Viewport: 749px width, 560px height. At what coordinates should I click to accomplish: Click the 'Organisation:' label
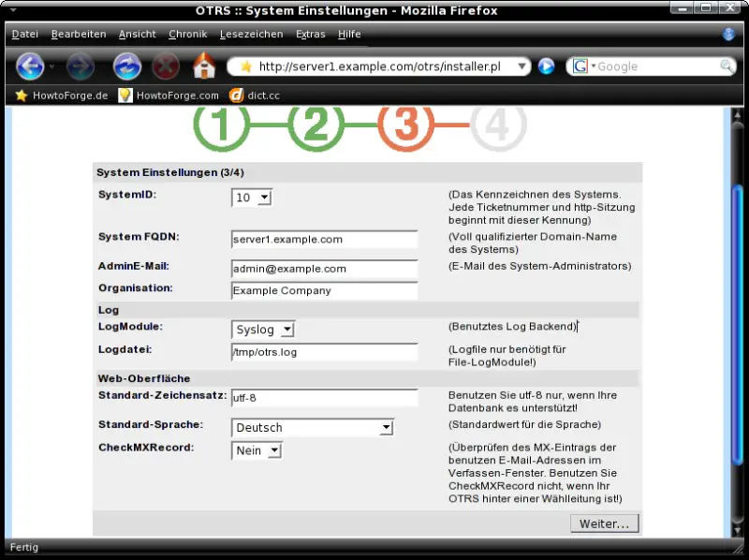click(x=136, y=287)
